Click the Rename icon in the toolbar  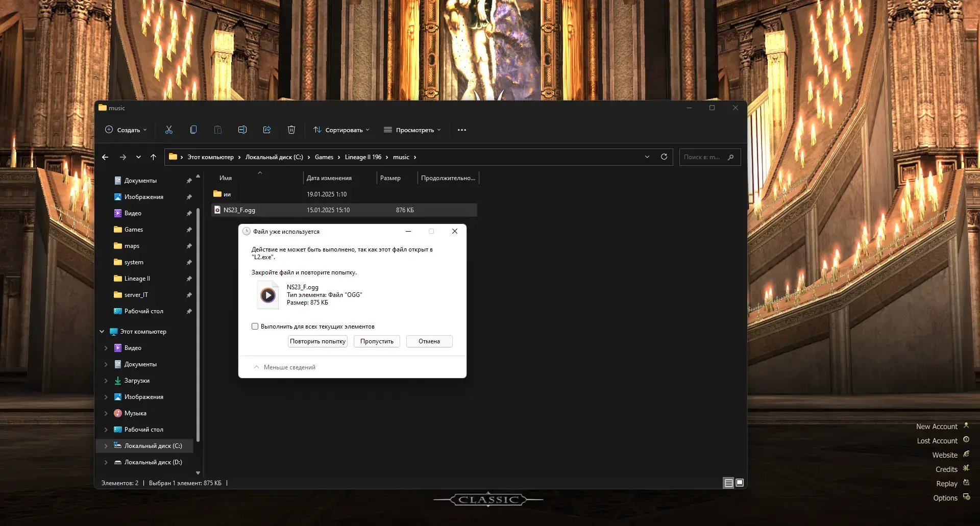[242, 130]
